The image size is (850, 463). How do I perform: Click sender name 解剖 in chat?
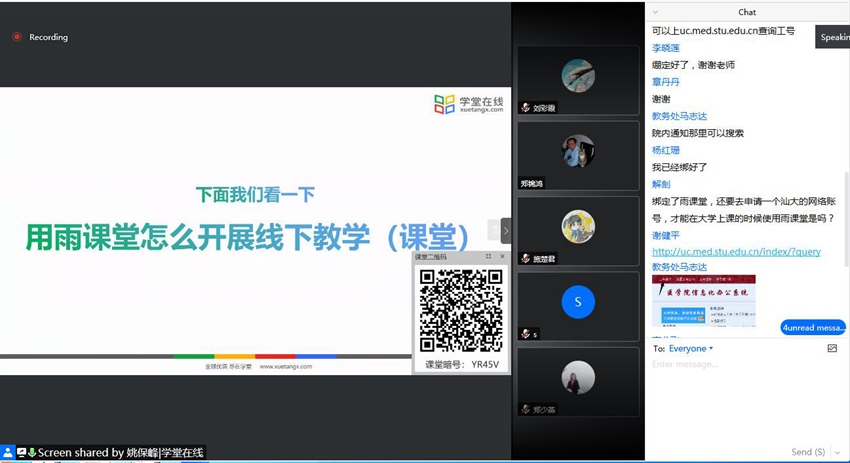pyautogui.click(x=661, y=184)
